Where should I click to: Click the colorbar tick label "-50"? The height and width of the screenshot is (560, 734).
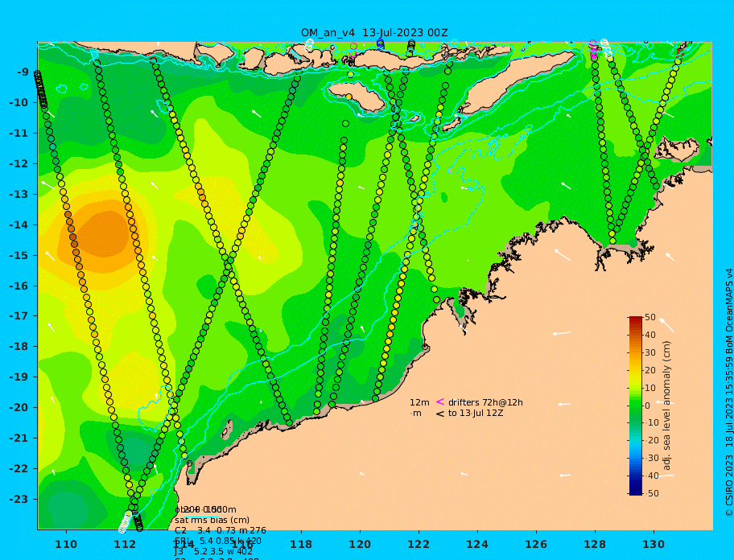(x=652, y=493)
